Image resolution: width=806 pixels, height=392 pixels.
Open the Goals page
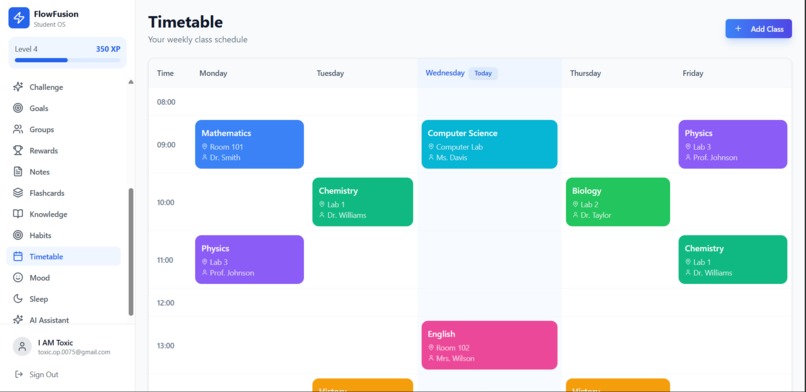pyautogui.click(x=63, y=108)
